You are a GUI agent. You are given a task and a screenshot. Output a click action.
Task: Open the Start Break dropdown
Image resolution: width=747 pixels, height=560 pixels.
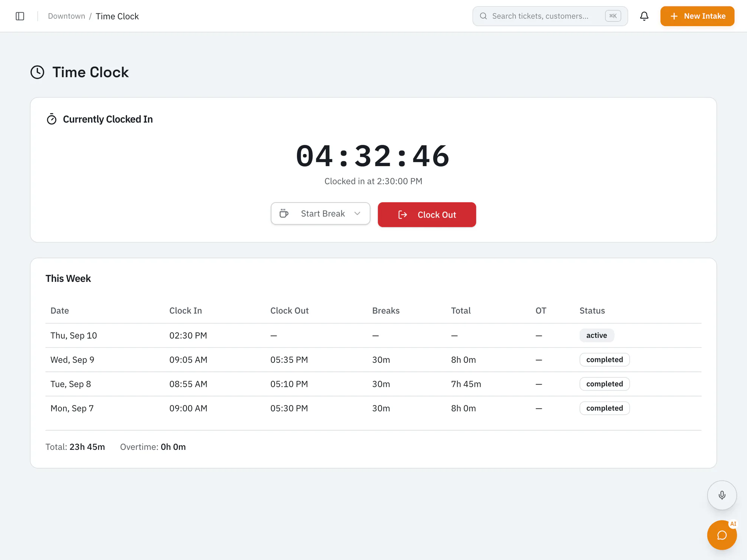(320, 214)
